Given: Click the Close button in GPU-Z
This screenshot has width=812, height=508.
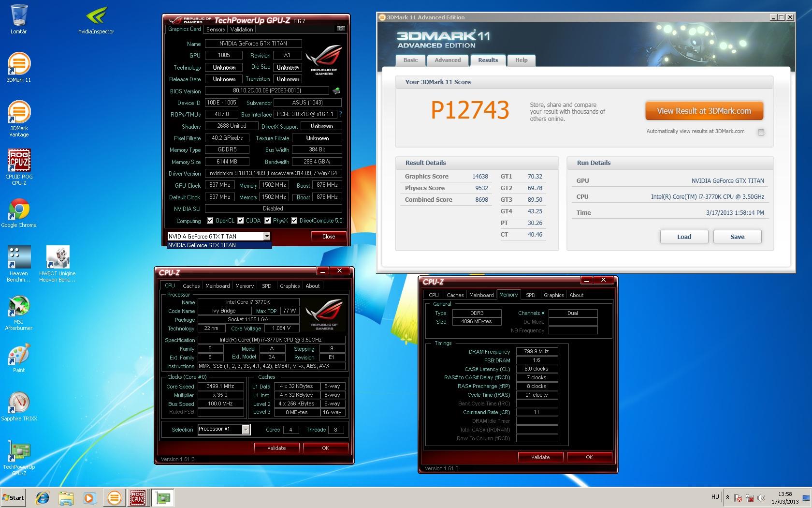Looking at the screenshot, I should [329, 237].
